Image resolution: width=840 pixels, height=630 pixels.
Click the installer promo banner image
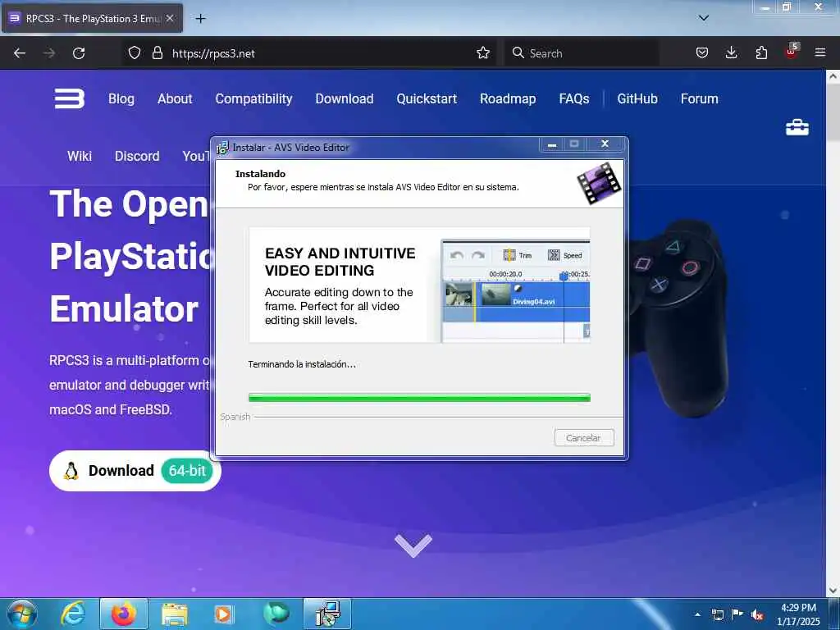(419, 285)
